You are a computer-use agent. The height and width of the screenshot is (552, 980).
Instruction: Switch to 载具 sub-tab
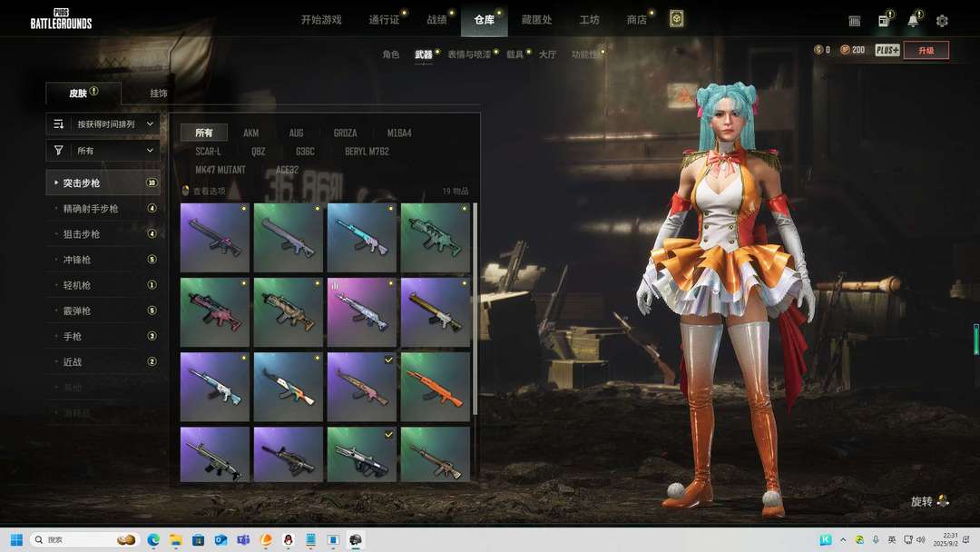515,54
